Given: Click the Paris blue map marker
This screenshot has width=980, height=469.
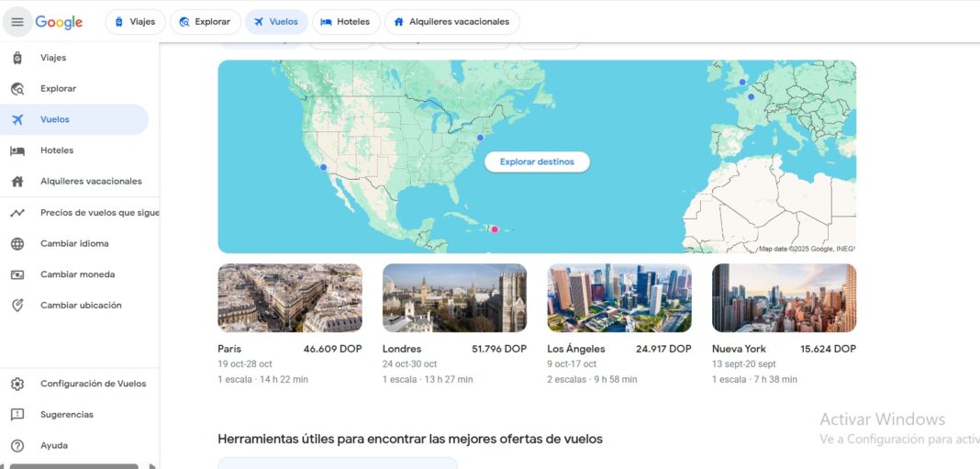Looking at the screenshot, I should (x=751, y=97).
